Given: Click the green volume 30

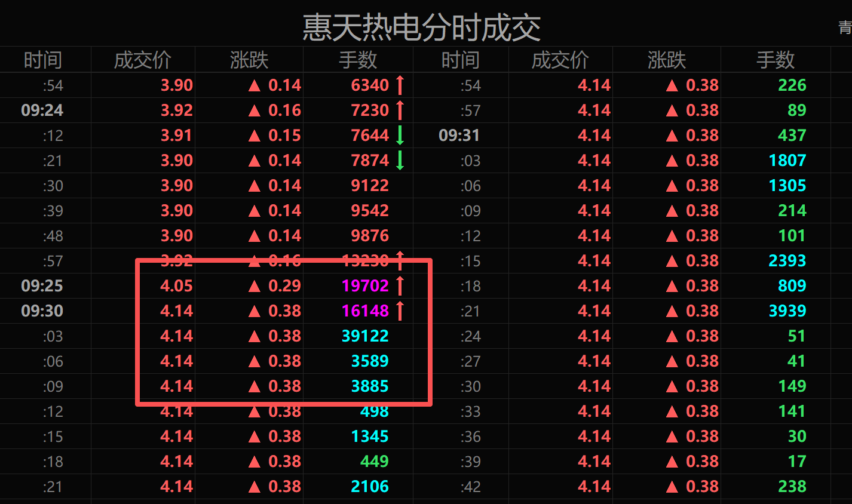Looking at the screenshot, I should 797,437.
